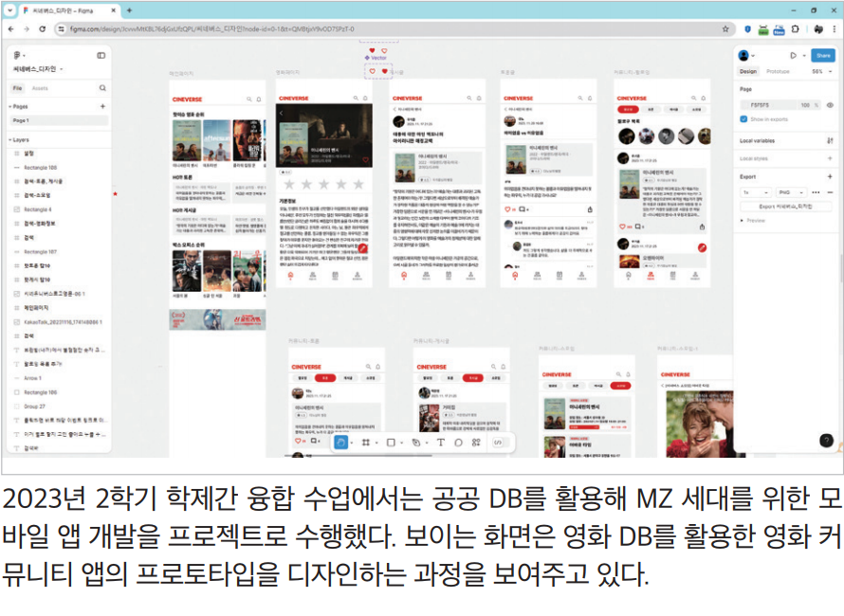Add an export setting with the plus icon
844x616 pixels.
pos(830,176)
